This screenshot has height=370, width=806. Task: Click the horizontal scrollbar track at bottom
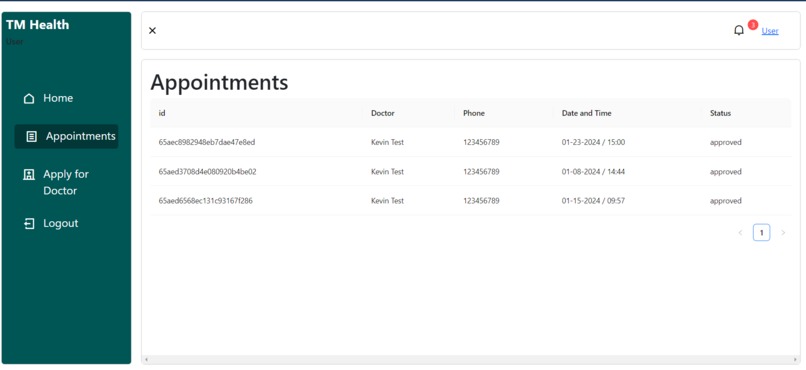click(x=471, y=359)
